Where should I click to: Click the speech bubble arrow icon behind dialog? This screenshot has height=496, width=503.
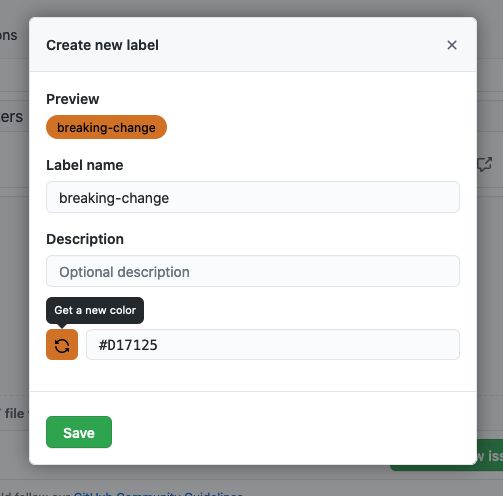coord(485,164)
